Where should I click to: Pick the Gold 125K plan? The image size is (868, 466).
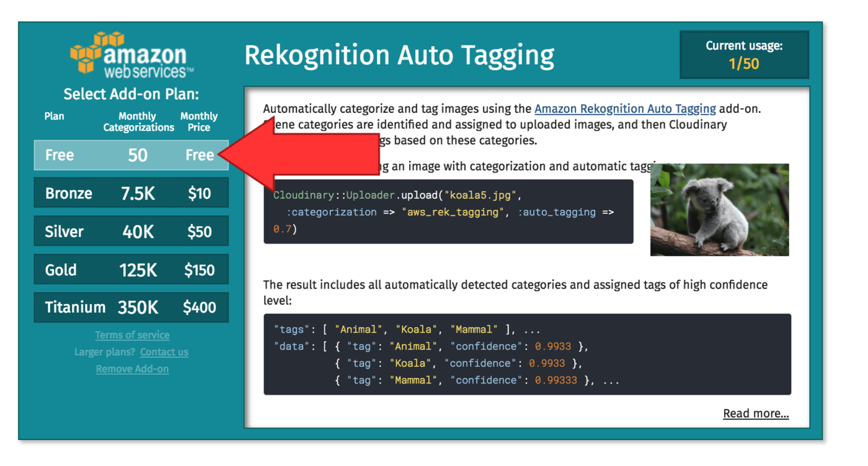pyautogui.click(x=131, y=270)
